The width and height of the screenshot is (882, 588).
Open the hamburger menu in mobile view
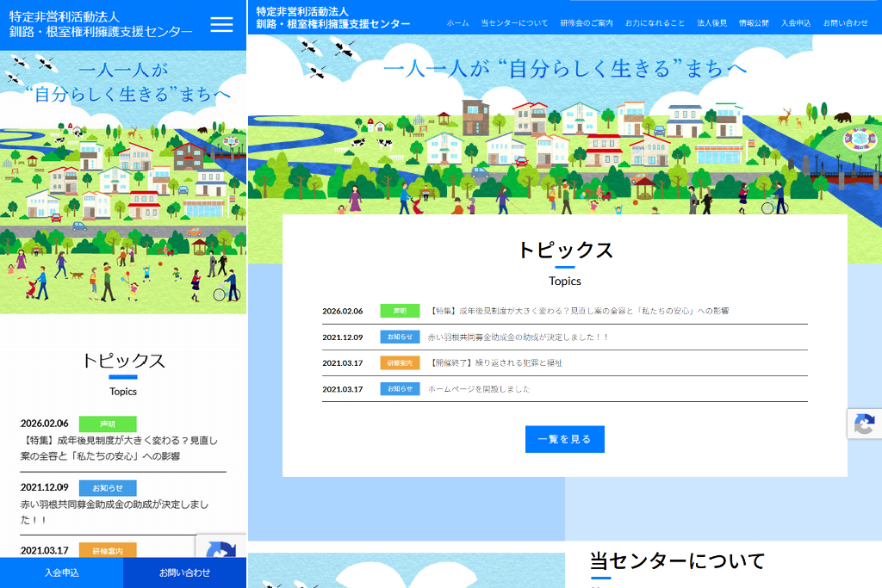coord(221,24)
